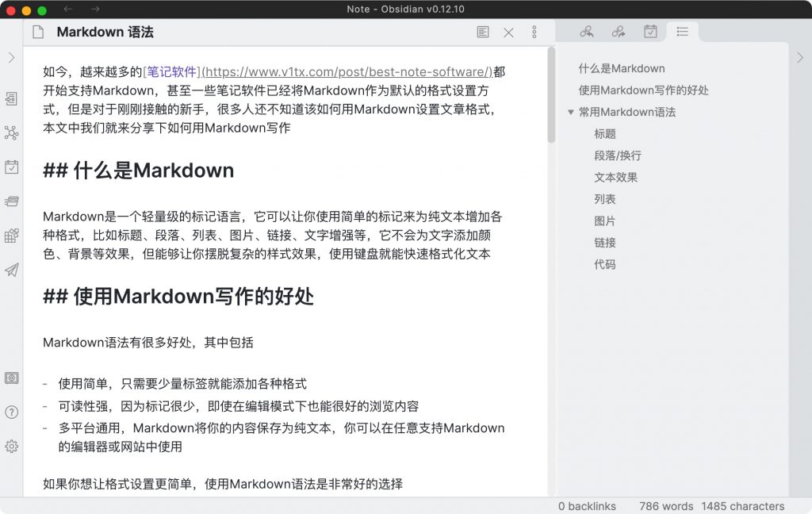Switch to the Calendar tab
Screen dimensions: 812x514
coord(650,32)
